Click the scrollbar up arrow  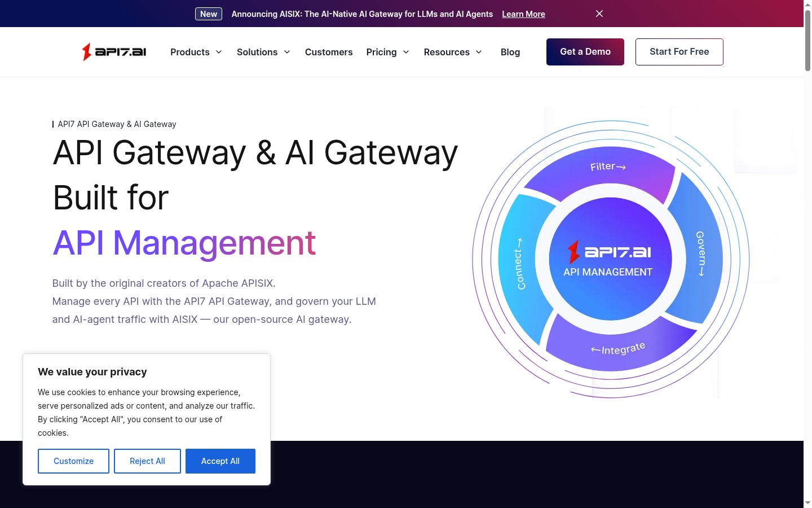point(807,4)
